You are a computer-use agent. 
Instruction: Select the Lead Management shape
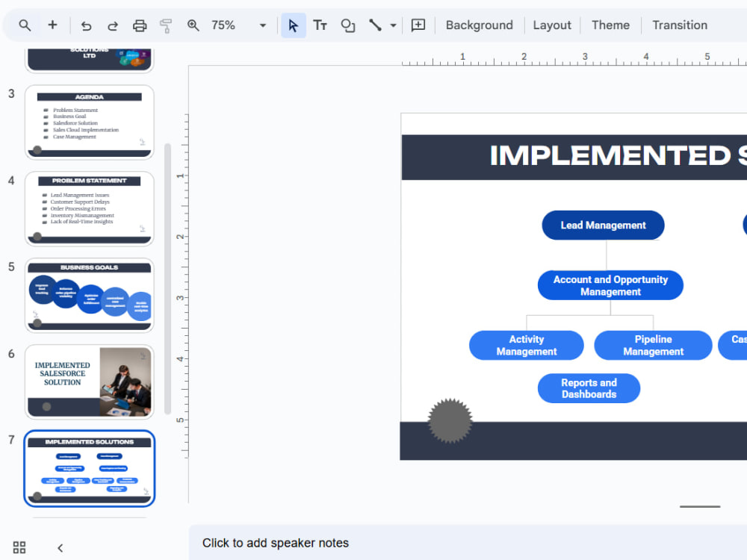point(603,225)
